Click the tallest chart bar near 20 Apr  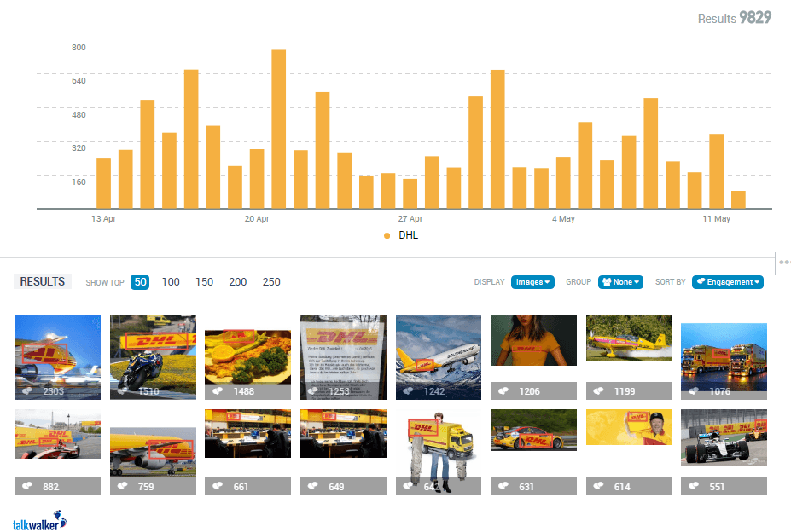pyautogui.click(x=277, y=128)
